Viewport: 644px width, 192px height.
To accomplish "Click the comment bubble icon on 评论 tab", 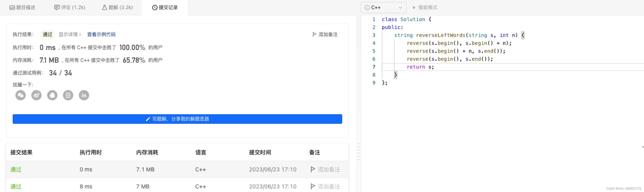I will coord(57,7).
